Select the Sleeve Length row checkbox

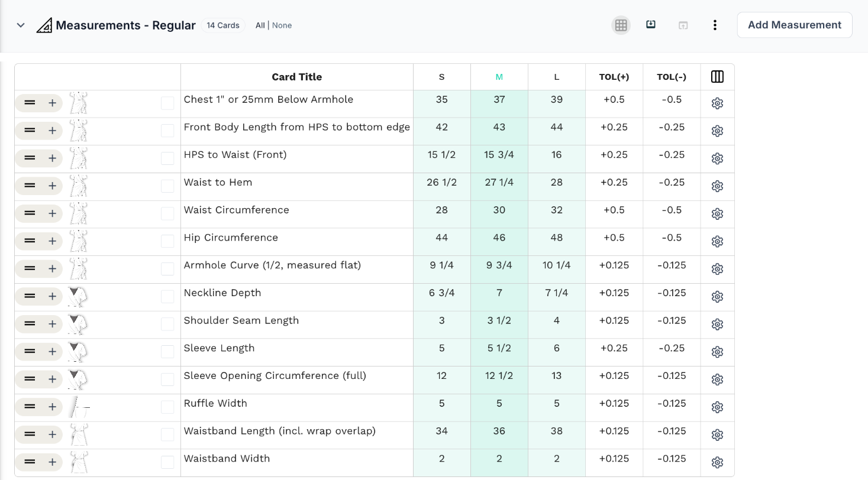click(x=167, y=352)
